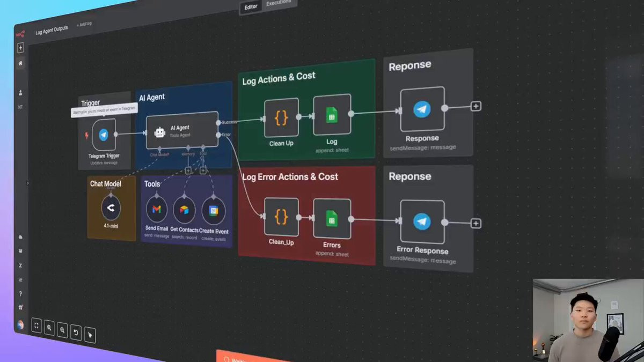644x362 pixels.
Task: Add a Tool sub-node with the plus
Action: pyautogui.click(x=203, y=171)
